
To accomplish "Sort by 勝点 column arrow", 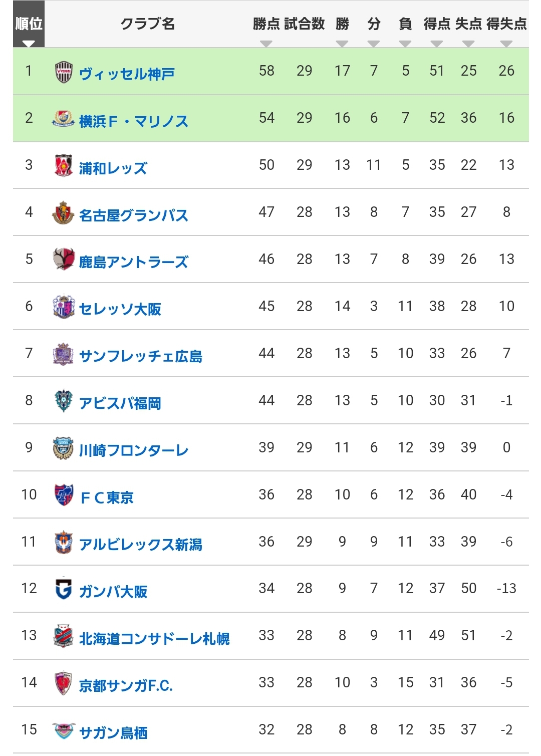I will [266, 44].
